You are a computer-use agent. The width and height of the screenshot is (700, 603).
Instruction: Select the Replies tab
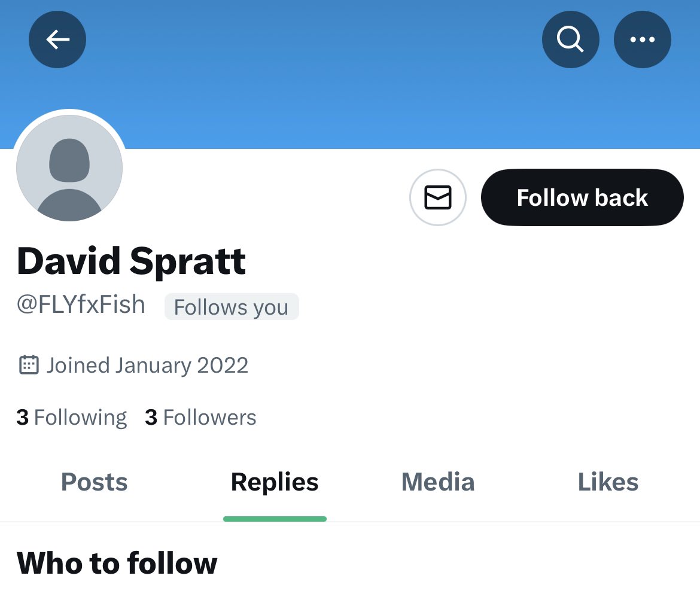click(275, 482)
